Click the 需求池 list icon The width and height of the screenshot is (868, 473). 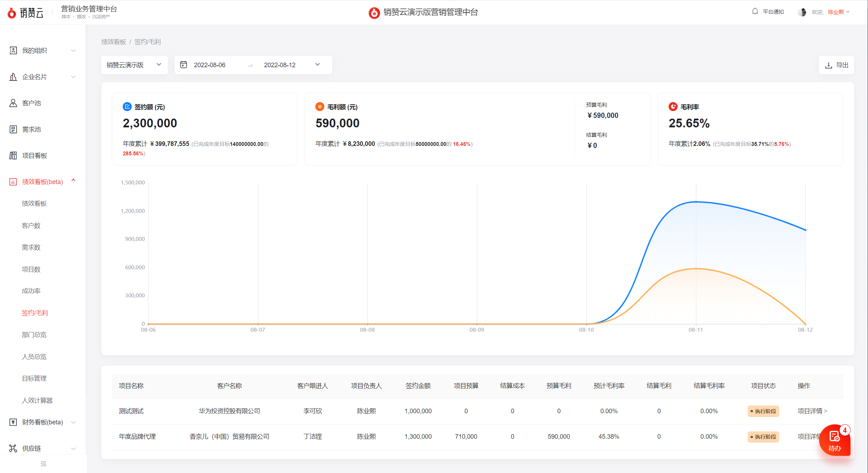click(13, 129)
